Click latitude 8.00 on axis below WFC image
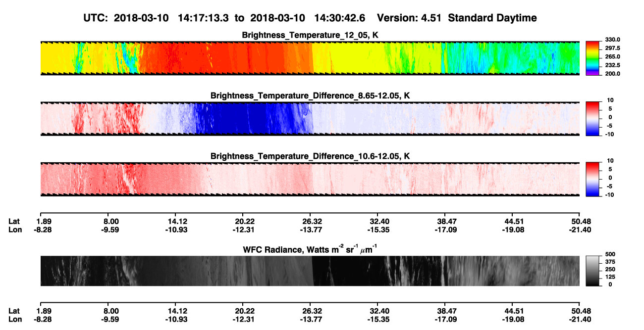The height and width of the screenshot is (330, 644). pos(110,311)
